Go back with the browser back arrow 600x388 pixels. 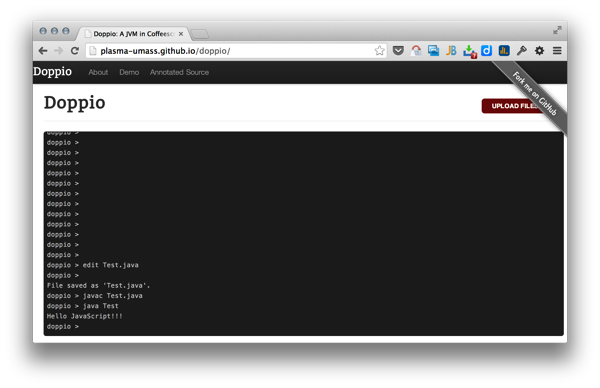point(43,51)
